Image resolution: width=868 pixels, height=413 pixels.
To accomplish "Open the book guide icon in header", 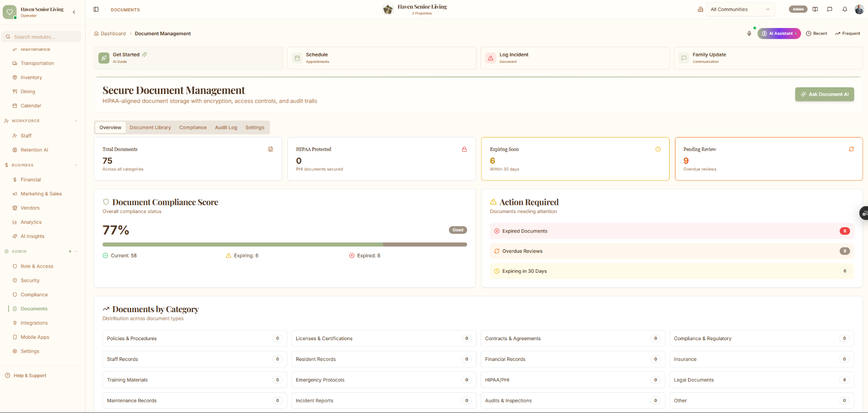I will tap(815, 9).
